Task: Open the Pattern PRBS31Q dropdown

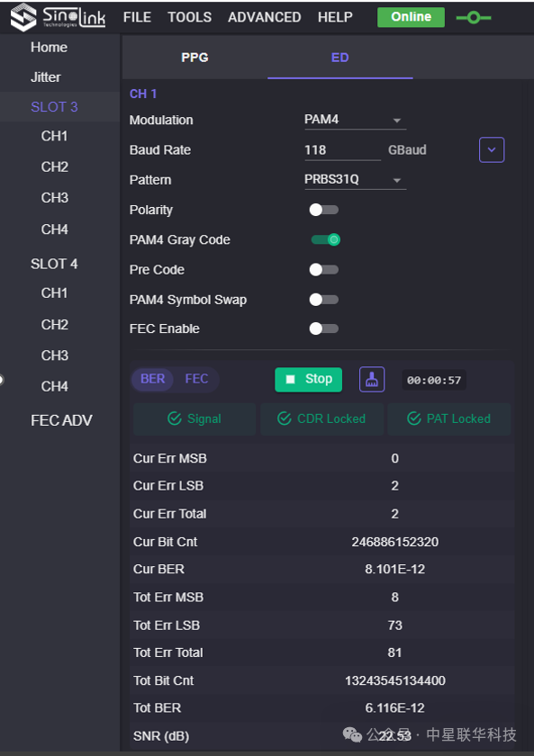Action: point(355,179)
